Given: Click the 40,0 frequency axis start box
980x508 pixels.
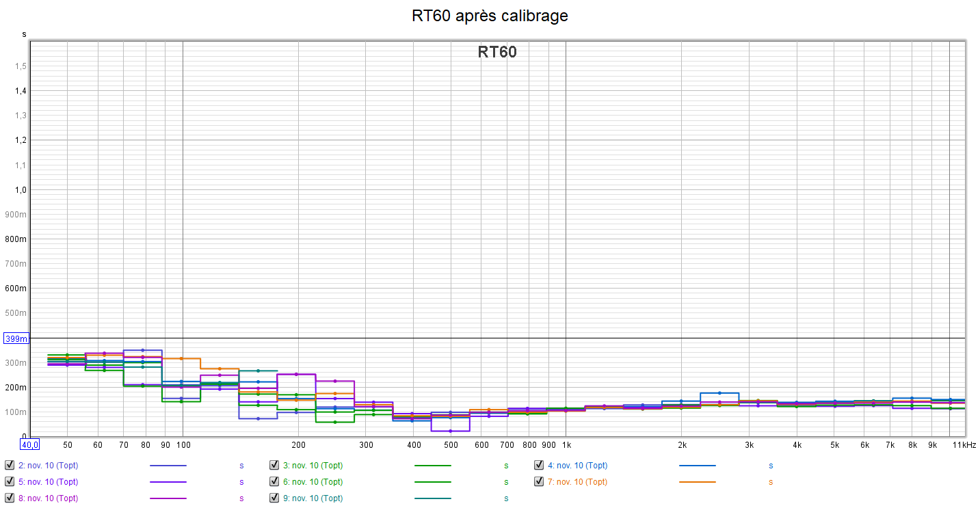Looking at the screenshot, I should point(30,444).
